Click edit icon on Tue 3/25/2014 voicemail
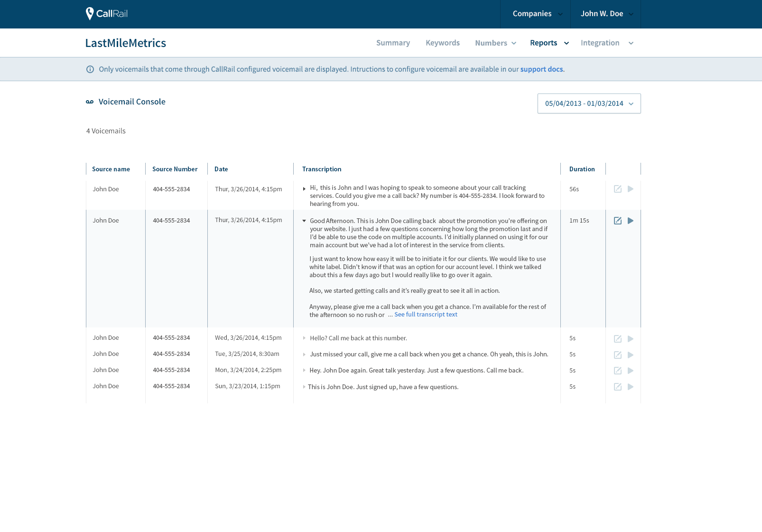The width and height of the screenshot is (762, 532). pos(617,355)
